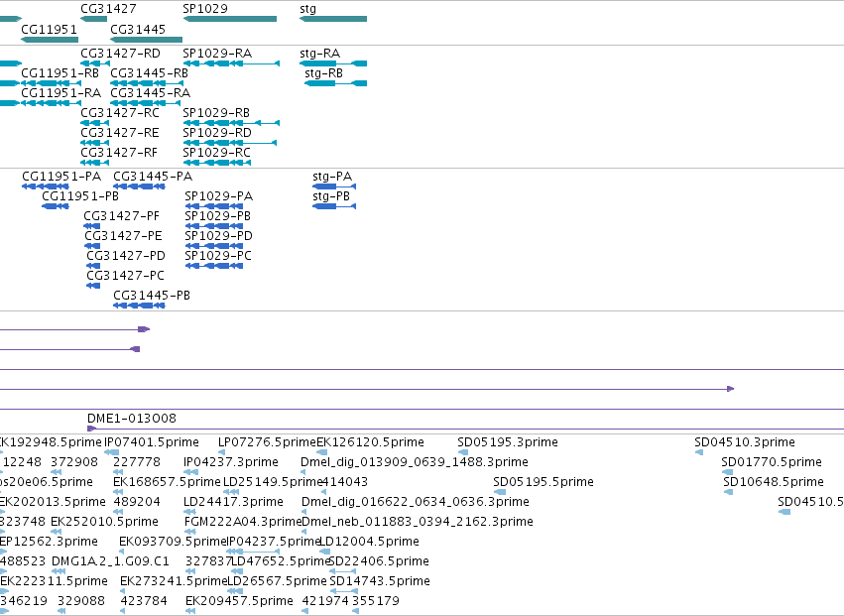The width and height of the screenshot is (844, 616).
Task: Click the CG31427-PE protein label
Action: (123, 236)
